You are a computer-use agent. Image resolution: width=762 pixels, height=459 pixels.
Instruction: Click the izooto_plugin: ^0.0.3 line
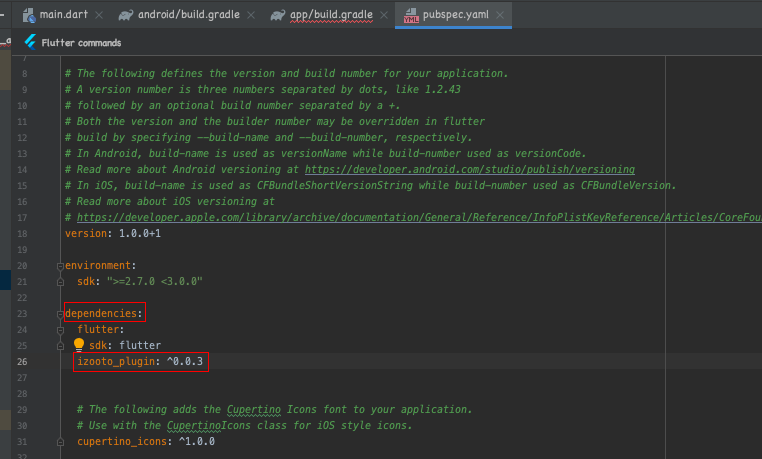coord(140,361)
